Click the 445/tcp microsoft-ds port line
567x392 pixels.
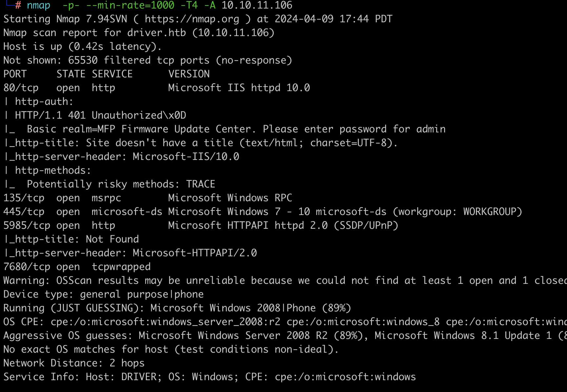[x=263, y=212]
